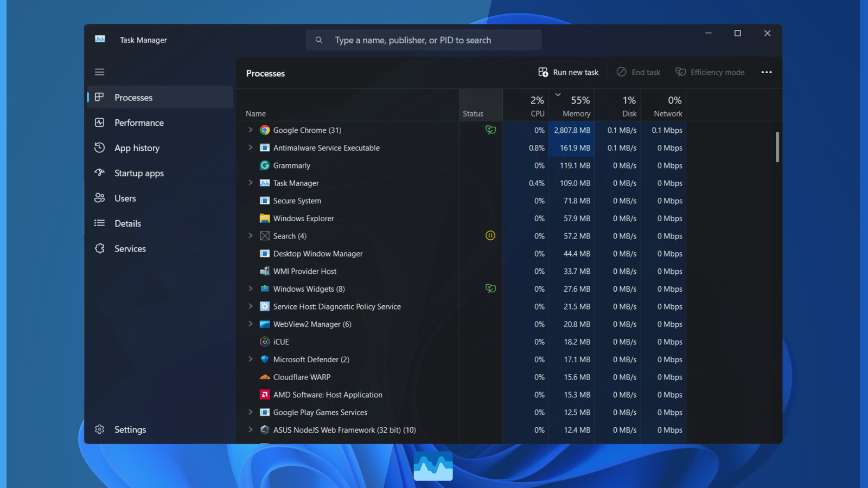Click the Antimalware Service Executable icon
This screenshot has width=868, height=488.
(265, 148)
